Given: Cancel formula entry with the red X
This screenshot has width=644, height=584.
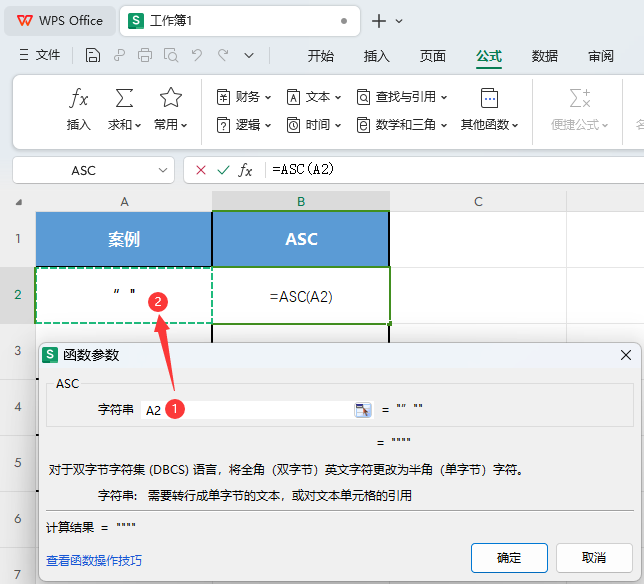Looking at the screenshot, I should (x=201, y=170).
